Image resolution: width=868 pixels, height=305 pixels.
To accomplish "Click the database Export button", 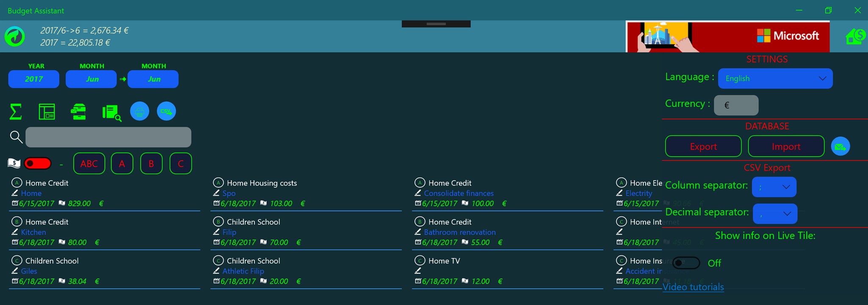I will pyautogui.click(x=703, y=147).
